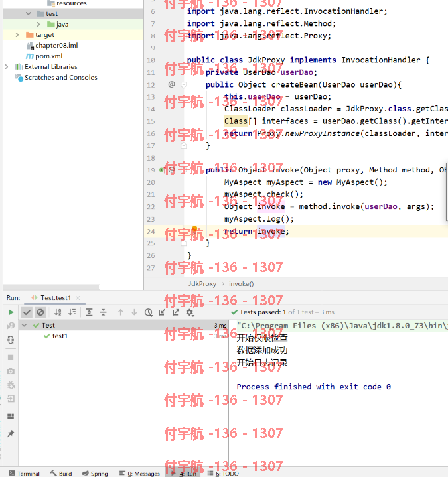Viewport: 448px width, 477px height.
Task: Open the 6: TODO tool window
Action: coord(224,473)
